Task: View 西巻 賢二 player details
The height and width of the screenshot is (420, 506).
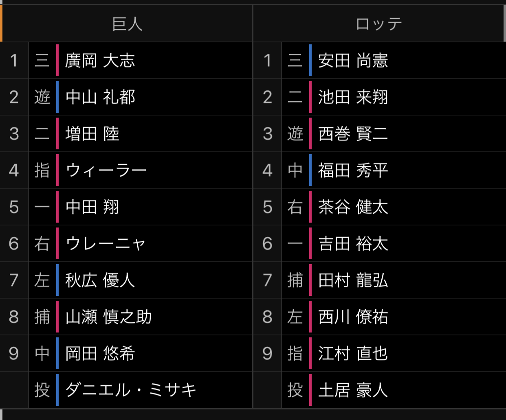Action: (x=353, y=134)
